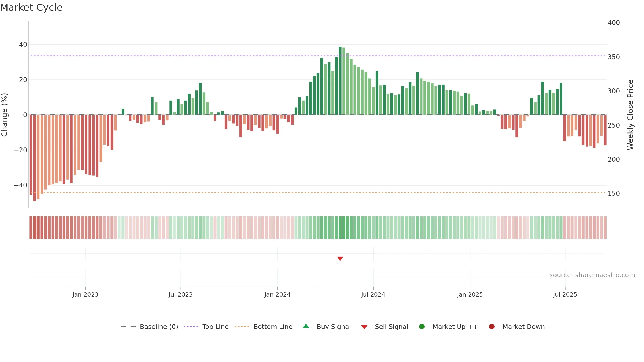Image resolution: width=644 pixels, height=362 pixels.
Task: Toggle the Market Down -- legend label
Action: pyautogui.click(x=527, y=327)
